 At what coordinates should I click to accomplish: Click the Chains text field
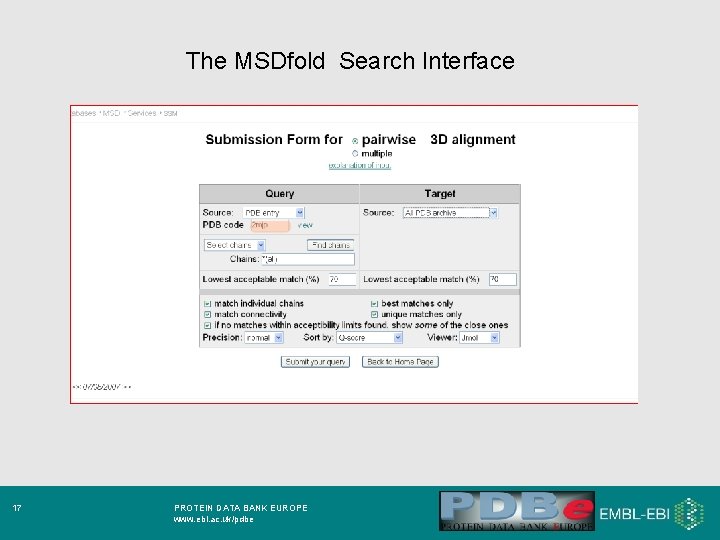[308, 259]
